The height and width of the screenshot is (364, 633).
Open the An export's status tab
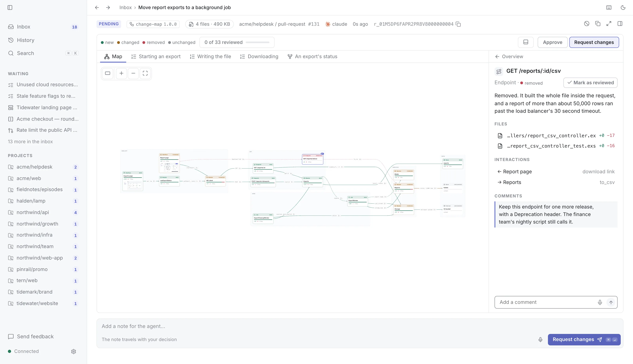tap(312, 57)
